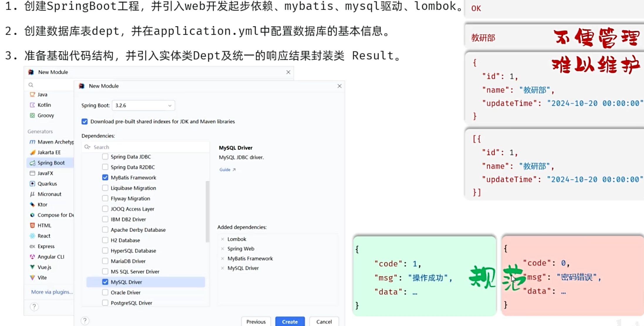Remove Lombok from added dependencies

[223, 239]
